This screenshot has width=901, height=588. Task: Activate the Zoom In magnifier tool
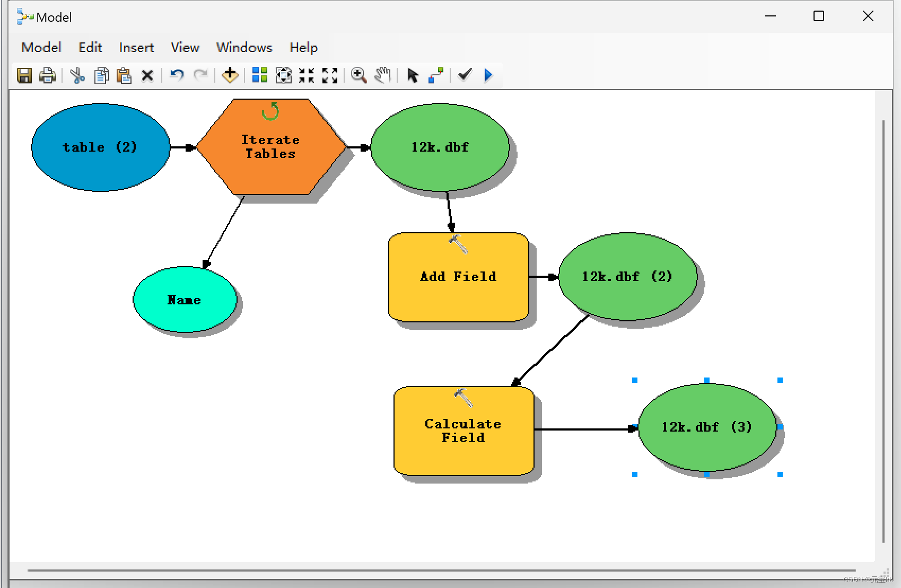359,75
